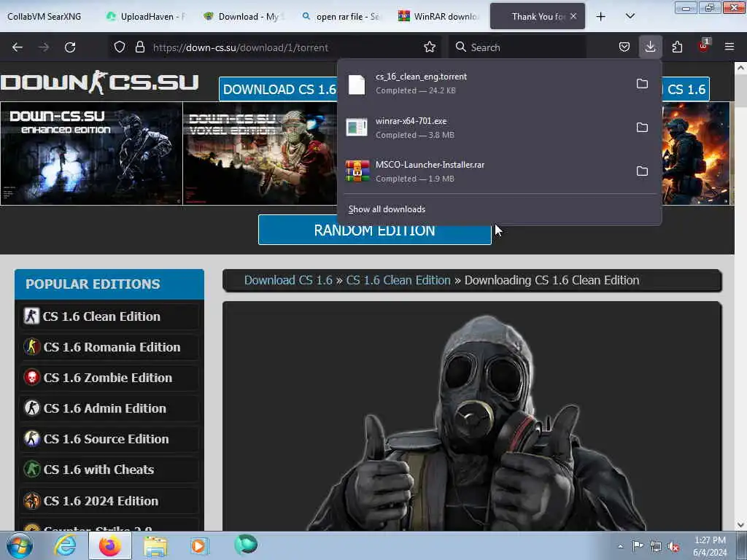Switch to the open rar file search tab
The image size is (747, 560).
click(342, 17)
